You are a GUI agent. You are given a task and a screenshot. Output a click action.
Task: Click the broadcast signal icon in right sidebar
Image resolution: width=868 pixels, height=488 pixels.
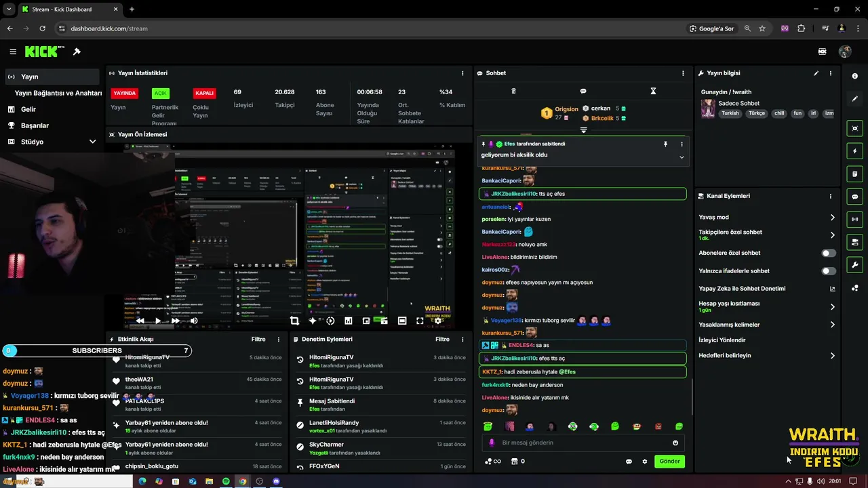point(855,219)
